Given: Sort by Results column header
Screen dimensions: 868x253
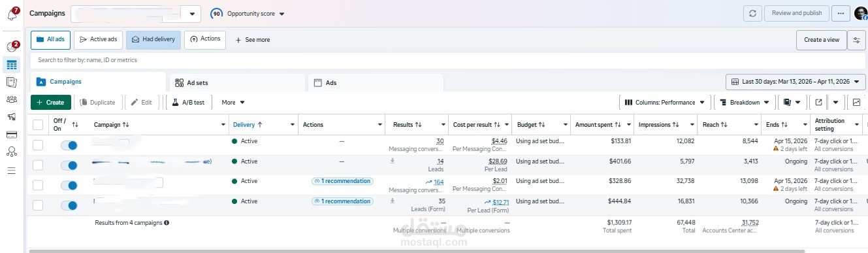Looking at the screenshot, I should tap(407, 124).
